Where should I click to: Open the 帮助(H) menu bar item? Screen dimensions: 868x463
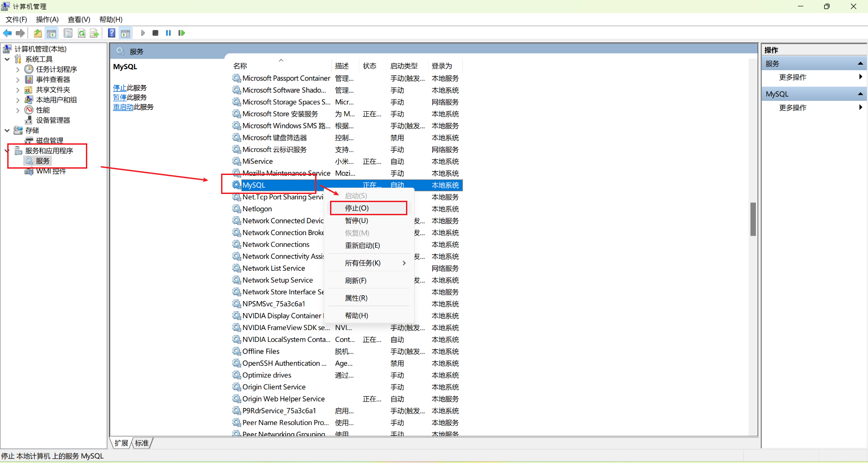(111, 19)
